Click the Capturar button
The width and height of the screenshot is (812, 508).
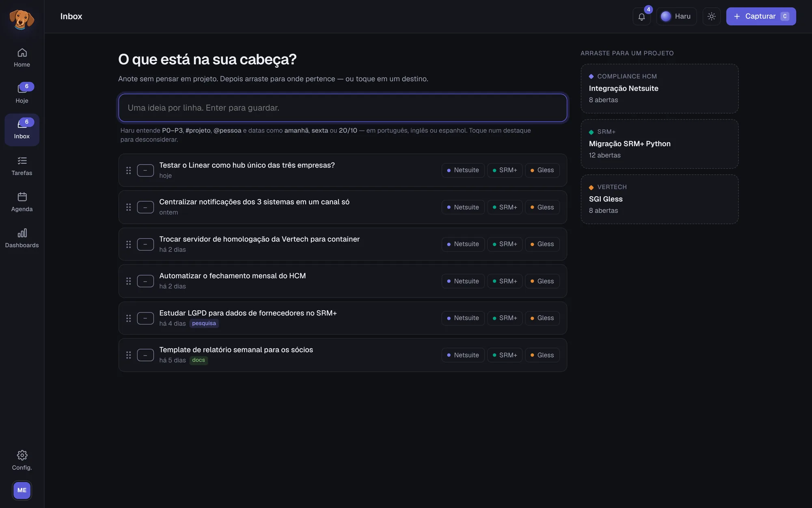pyautogui.click(x=761, y=16)
